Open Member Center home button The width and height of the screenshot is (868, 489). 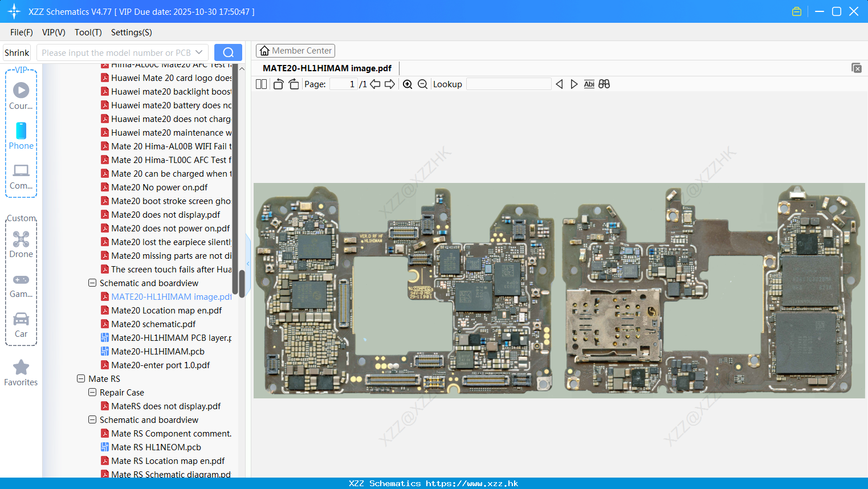(295, 51)
